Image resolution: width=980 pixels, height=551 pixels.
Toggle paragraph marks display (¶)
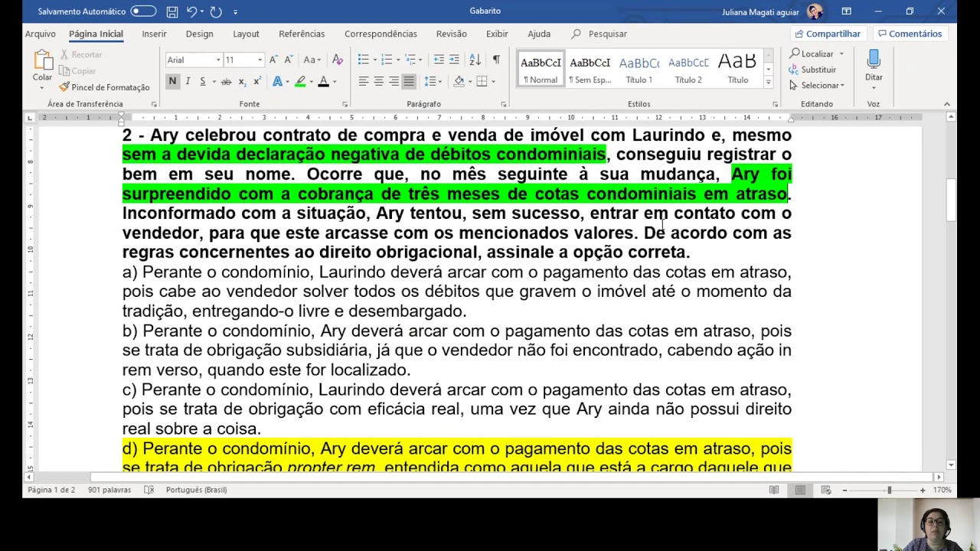496,60
